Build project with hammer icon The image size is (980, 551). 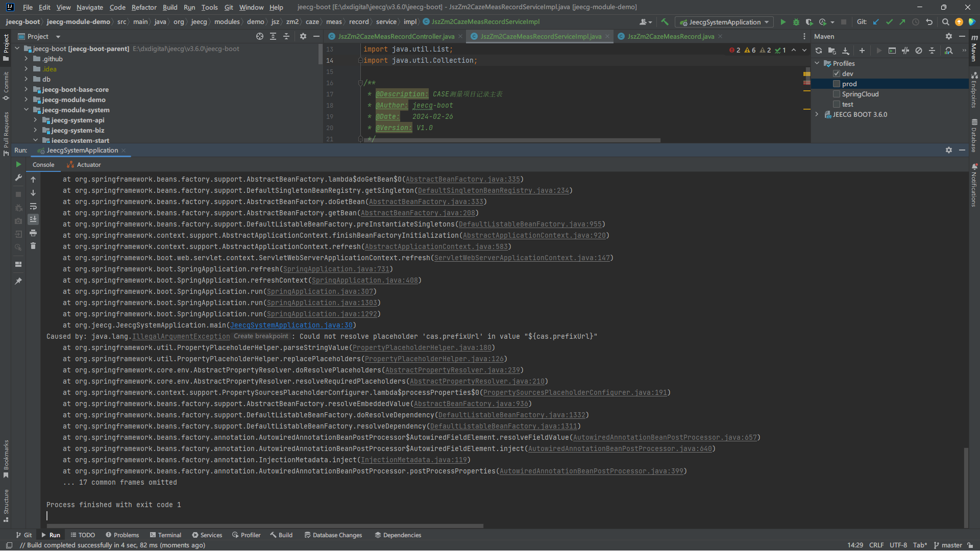665,22
